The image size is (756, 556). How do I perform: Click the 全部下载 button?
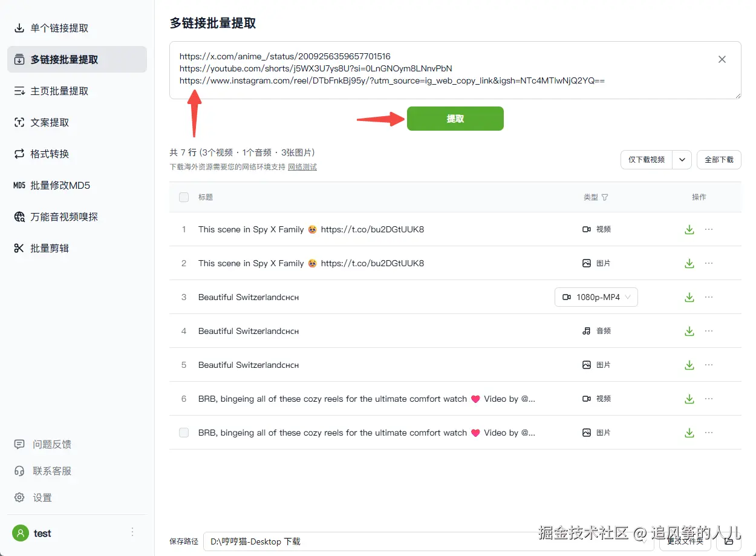(x=719, y=160)
